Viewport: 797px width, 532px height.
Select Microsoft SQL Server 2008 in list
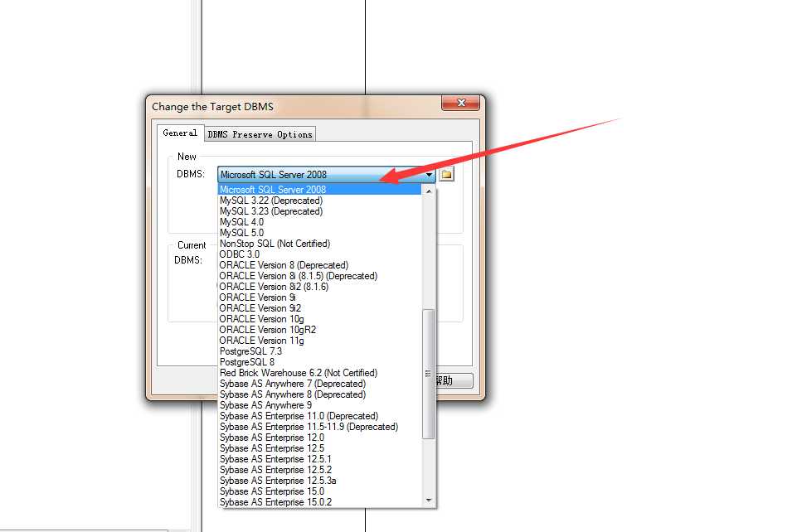coord(320,189)
